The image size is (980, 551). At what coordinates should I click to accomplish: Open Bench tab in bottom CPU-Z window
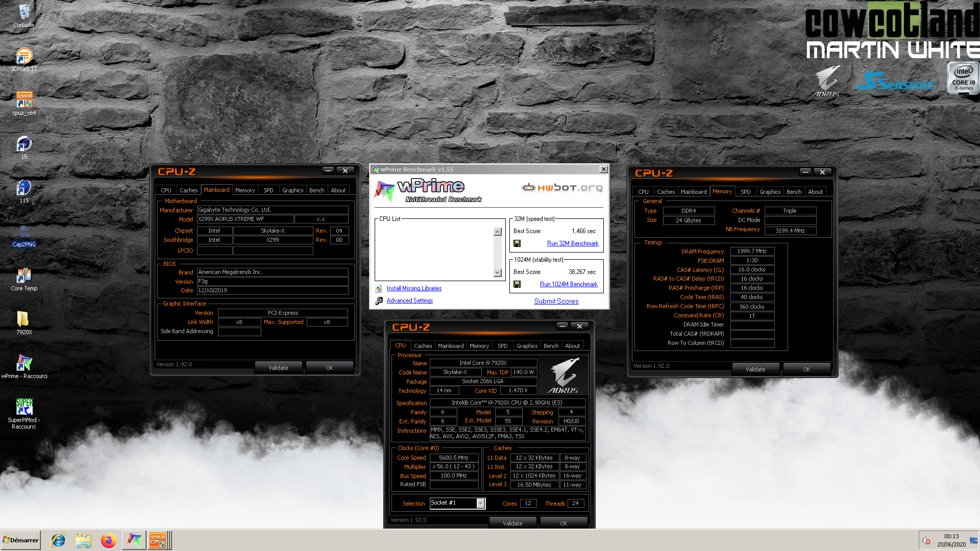pyautogui.click(x=551, y=346)
